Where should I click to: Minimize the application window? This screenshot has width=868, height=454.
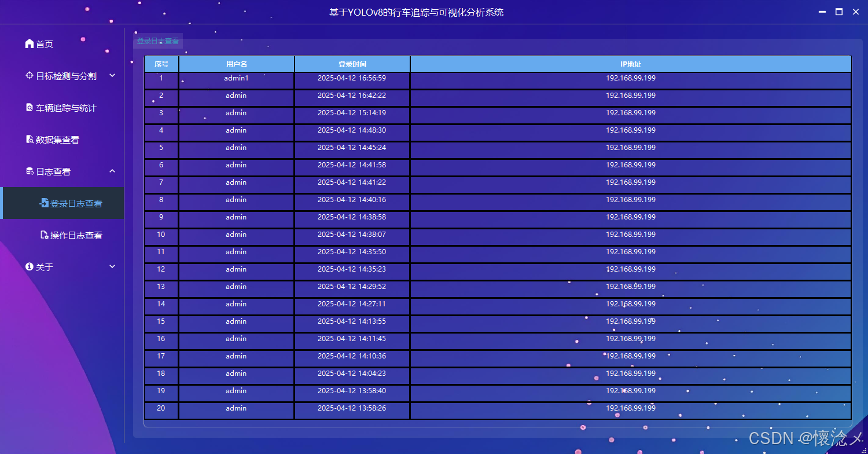(x=822, y=12)
